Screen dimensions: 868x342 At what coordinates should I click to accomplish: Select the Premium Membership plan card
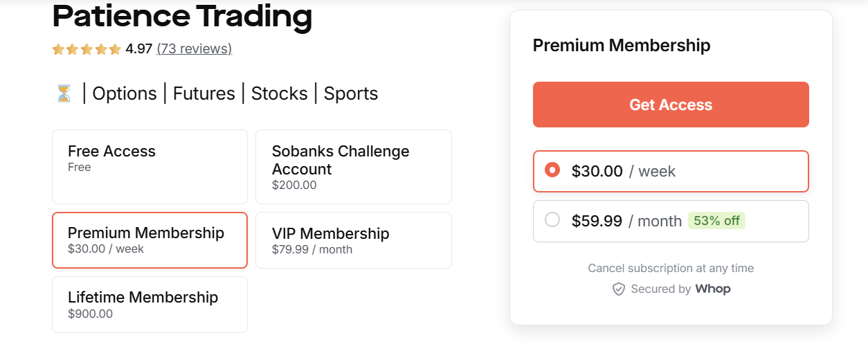150,240
